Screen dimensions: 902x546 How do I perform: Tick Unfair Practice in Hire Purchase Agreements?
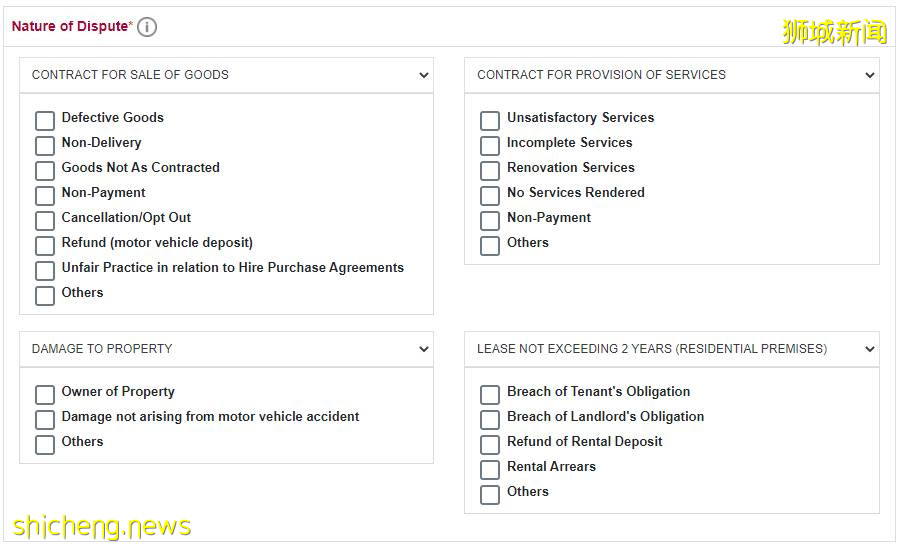(x=45, y=271)
